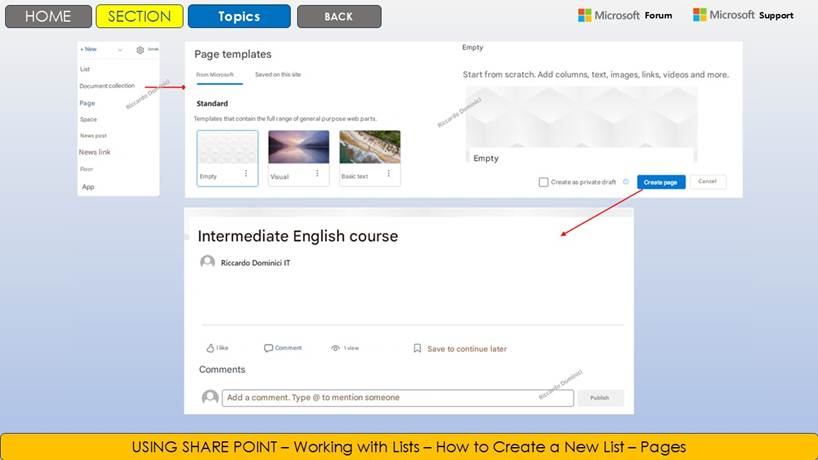818x460 pixels.
Task: Click the yellow SECTION button
Action: click(x=139, y=16)
